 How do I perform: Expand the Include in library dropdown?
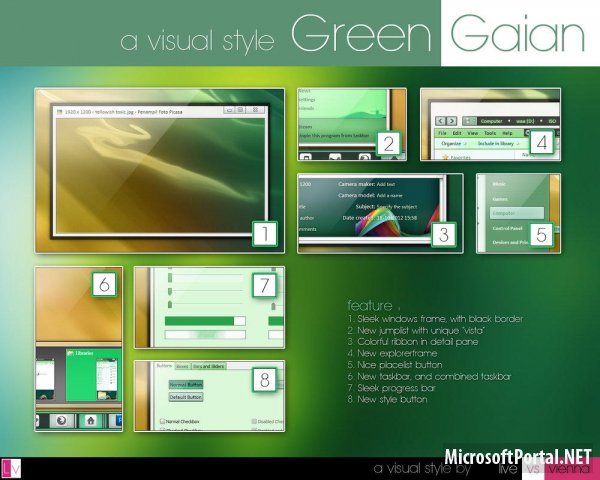[498, 144]
